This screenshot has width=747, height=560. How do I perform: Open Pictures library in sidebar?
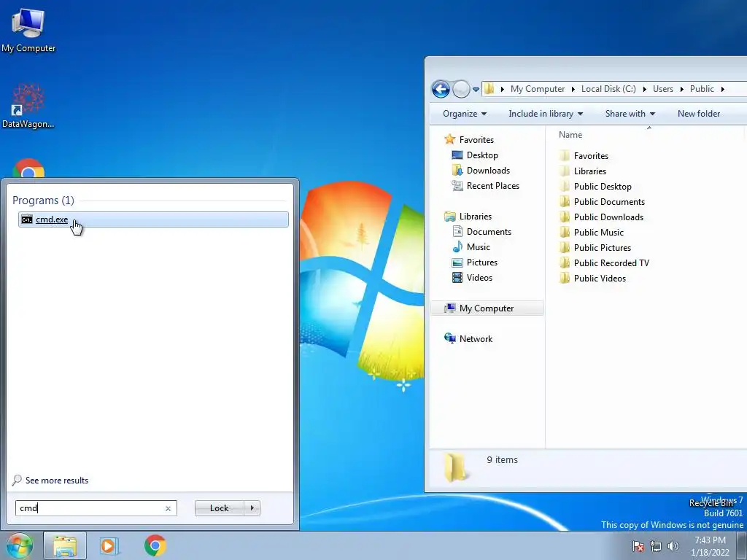[x=474, y=262]
